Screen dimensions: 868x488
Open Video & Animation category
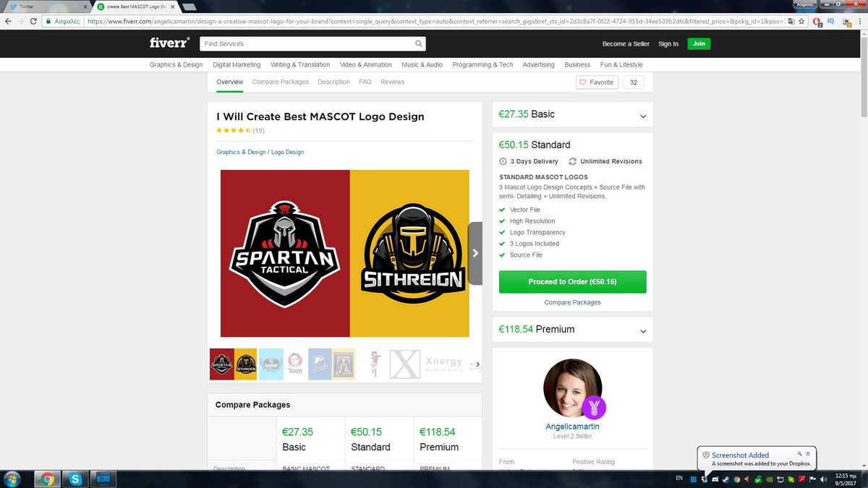coord(365,64)
